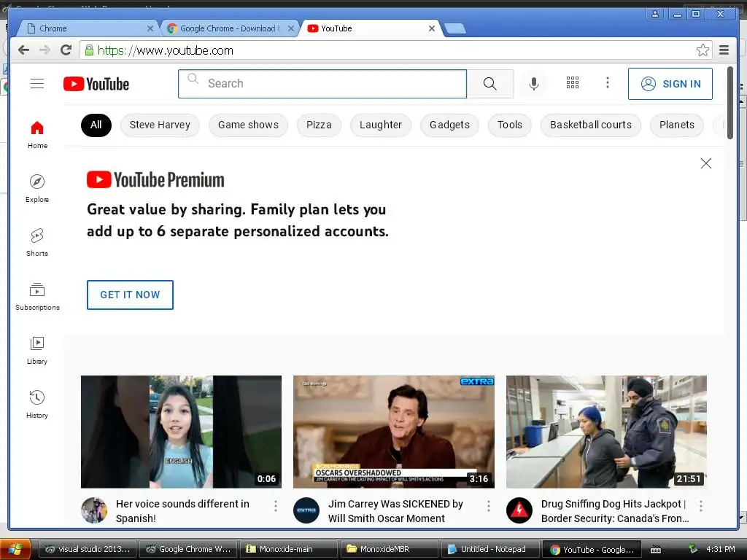Open the YouTube apps grid
Image resolution: width=747 pixels, height=560 pixels.
[572, 83]
